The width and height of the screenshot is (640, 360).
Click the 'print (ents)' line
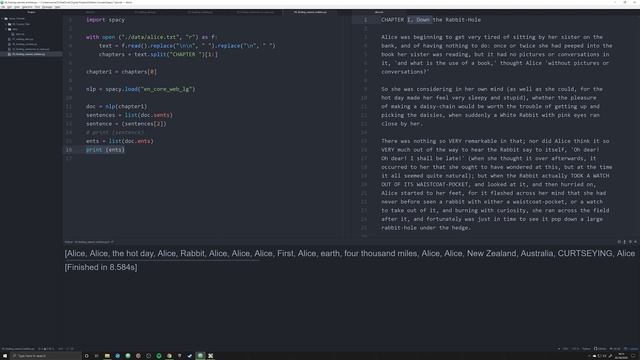pos(105,150)
